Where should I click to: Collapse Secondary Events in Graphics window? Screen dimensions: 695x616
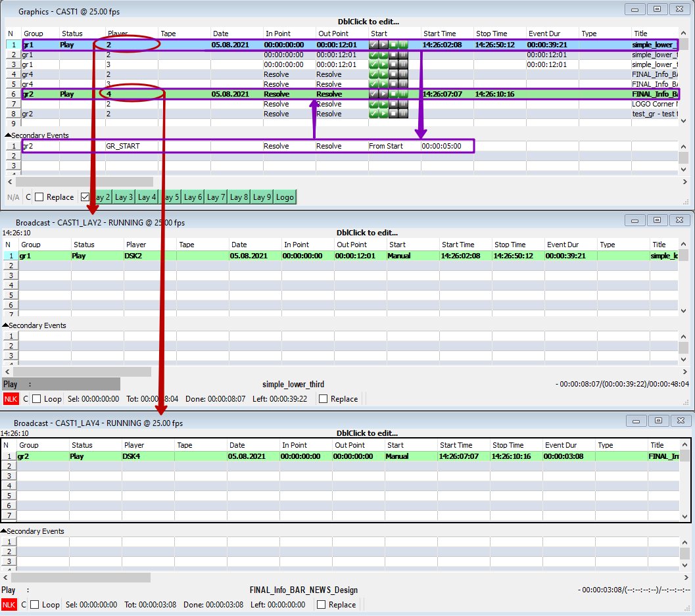pyautogui.click(x=8, y=135)
